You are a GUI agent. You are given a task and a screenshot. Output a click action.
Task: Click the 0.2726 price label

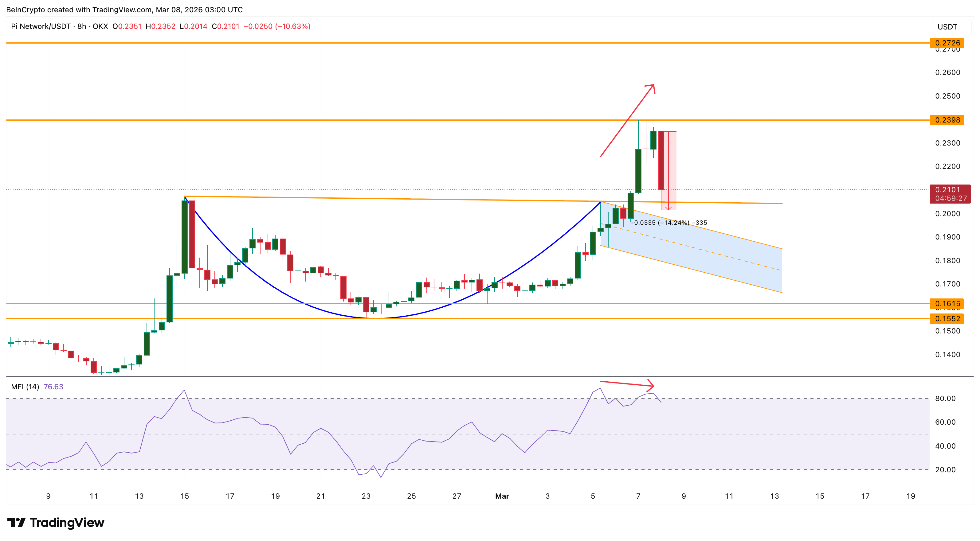(947, 43)
